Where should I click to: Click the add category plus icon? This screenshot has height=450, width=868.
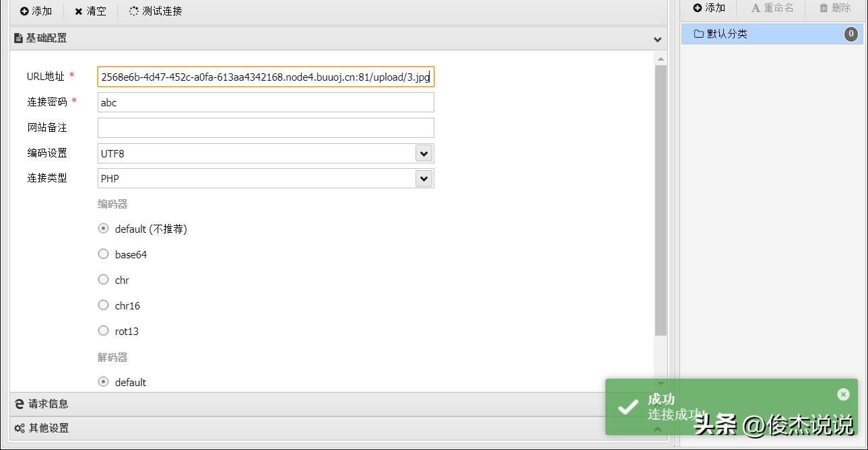coord(698,8)
